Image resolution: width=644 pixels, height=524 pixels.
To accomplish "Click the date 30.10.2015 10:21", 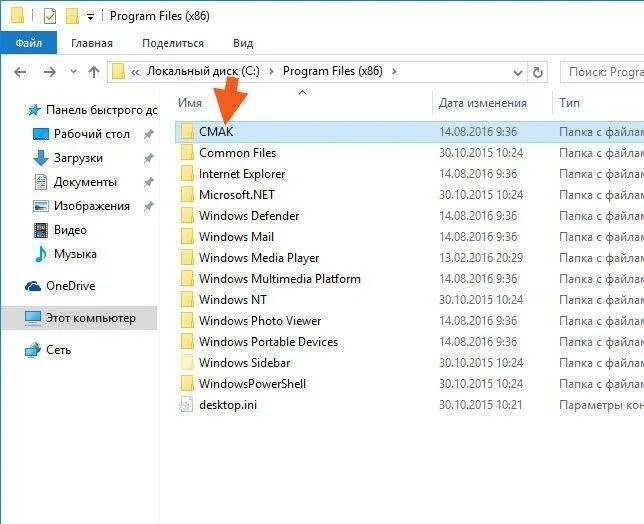I will point(481,405).
